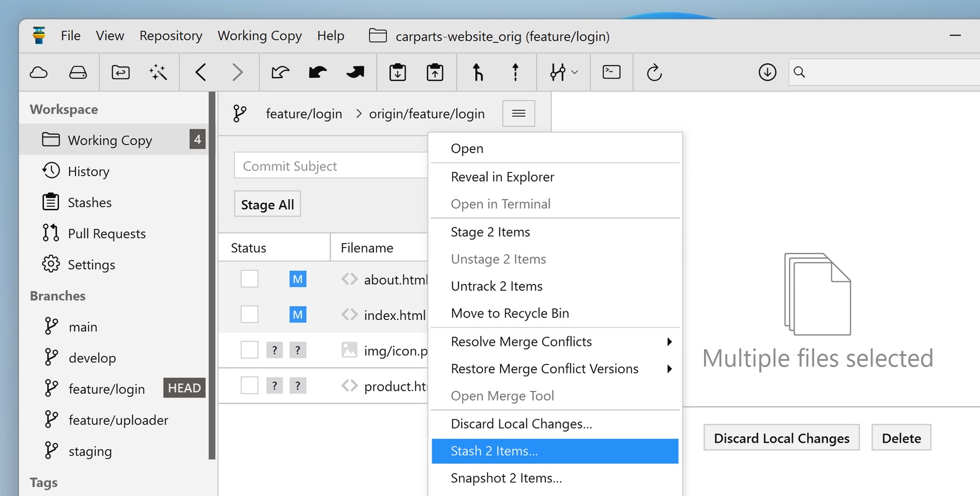Select the develop branch in sidebar
Image resolution: width=980 pixels, height=496 pixels.
pyautogui.click(x=92, y=358)
